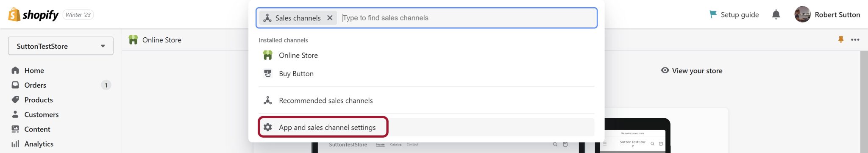Viewport: 868px width, 153px height.
Task: Click the Customers person icon
Action: (15, 114)
